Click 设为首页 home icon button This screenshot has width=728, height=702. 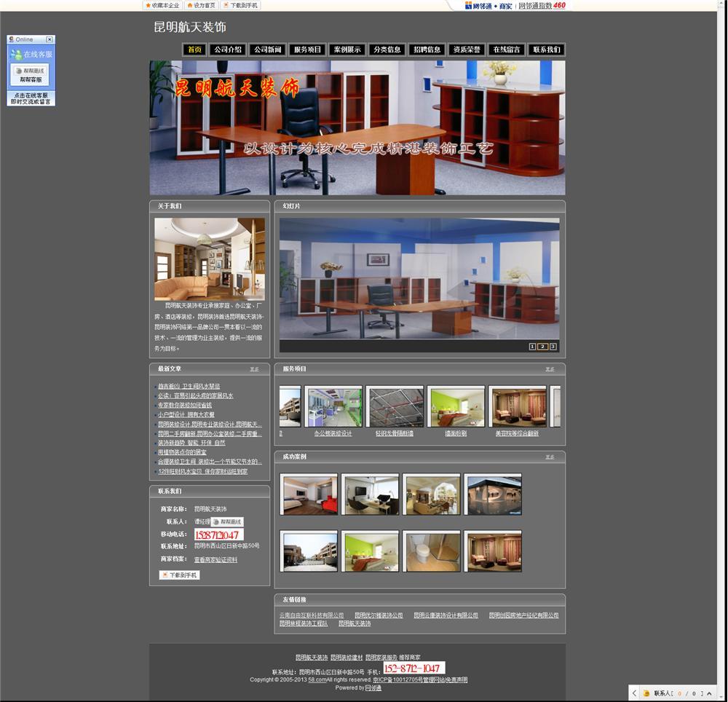tap(201, 5)
